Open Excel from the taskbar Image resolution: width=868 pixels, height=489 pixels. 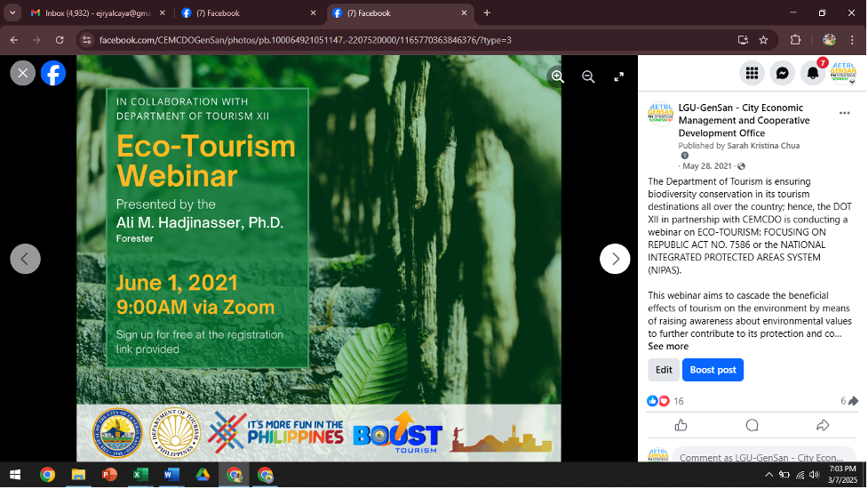point(140,475)
